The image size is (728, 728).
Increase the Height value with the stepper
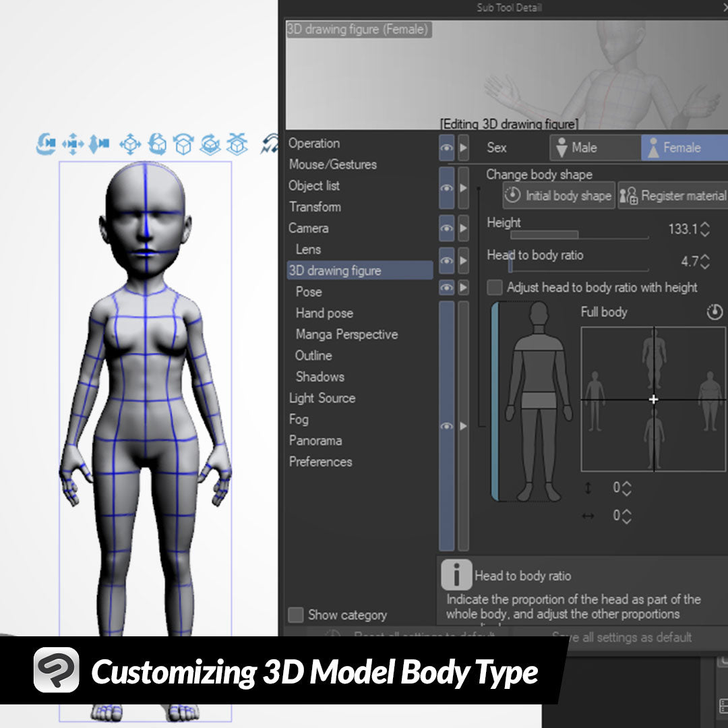705,225
